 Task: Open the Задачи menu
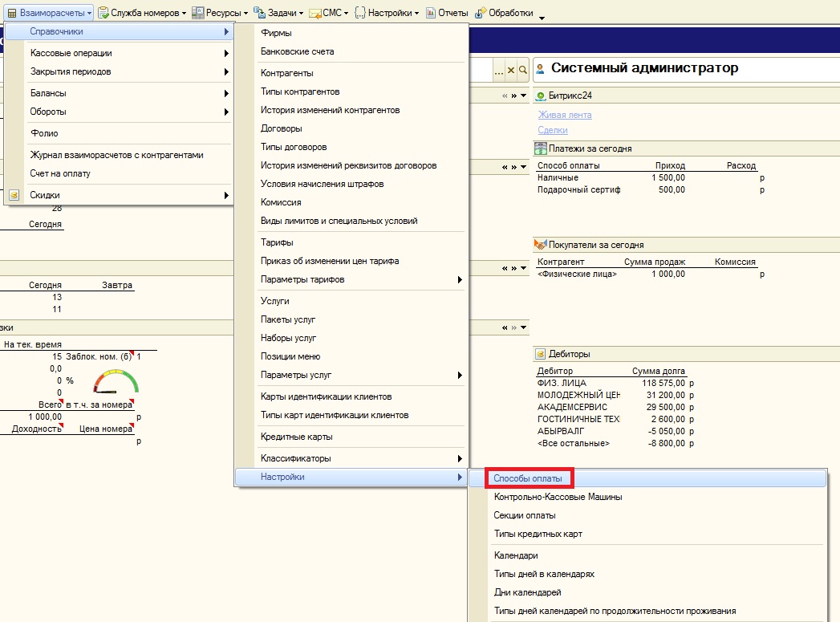coord(278,13)
